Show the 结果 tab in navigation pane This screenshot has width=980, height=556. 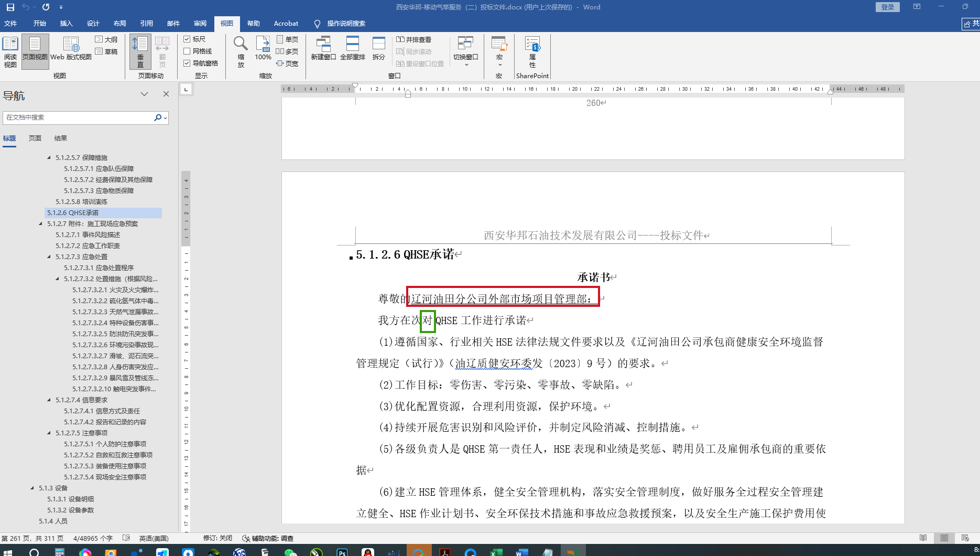pyautogui.click(x=61, y=138)
